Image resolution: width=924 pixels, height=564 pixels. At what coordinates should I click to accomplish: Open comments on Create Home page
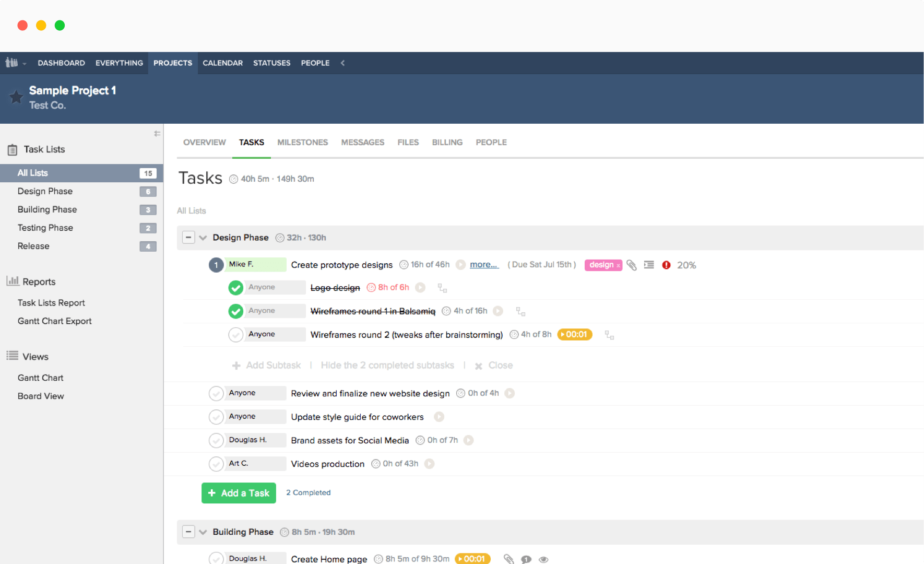tap(526, 559)
